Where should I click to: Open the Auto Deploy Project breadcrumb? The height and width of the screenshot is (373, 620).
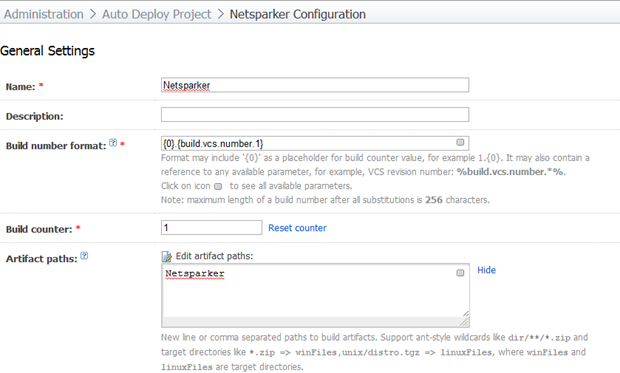[x=157, y=14]
